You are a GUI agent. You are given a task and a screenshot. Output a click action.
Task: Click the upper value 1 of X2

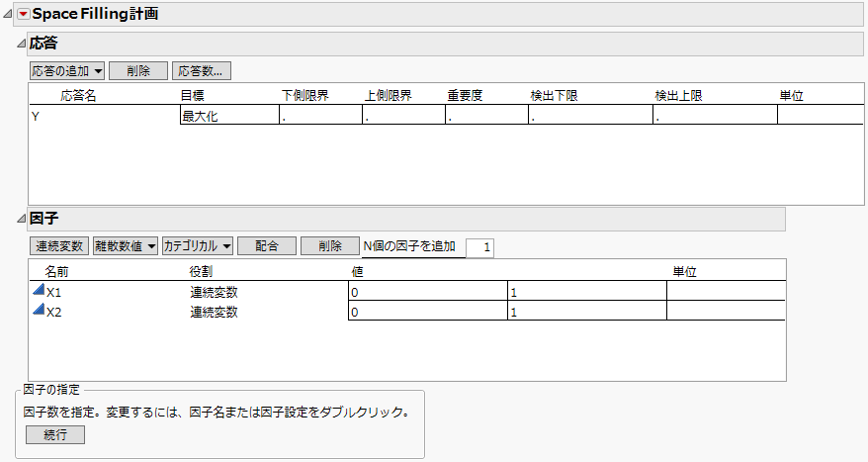(x=587, y=312)
